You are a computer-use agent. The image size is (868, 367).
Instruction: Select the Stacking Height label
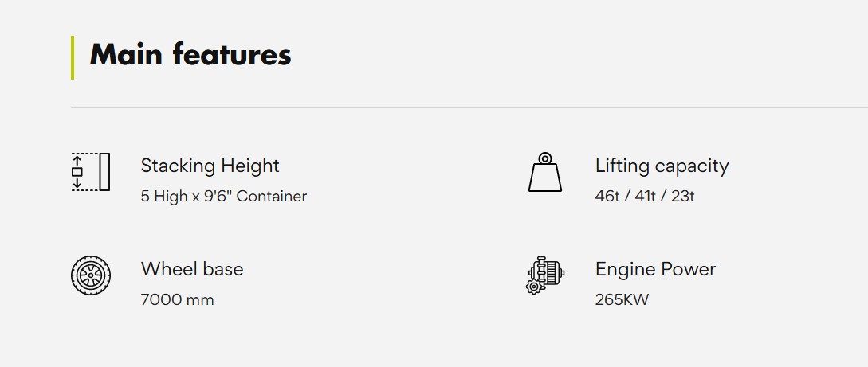(210, 166)
